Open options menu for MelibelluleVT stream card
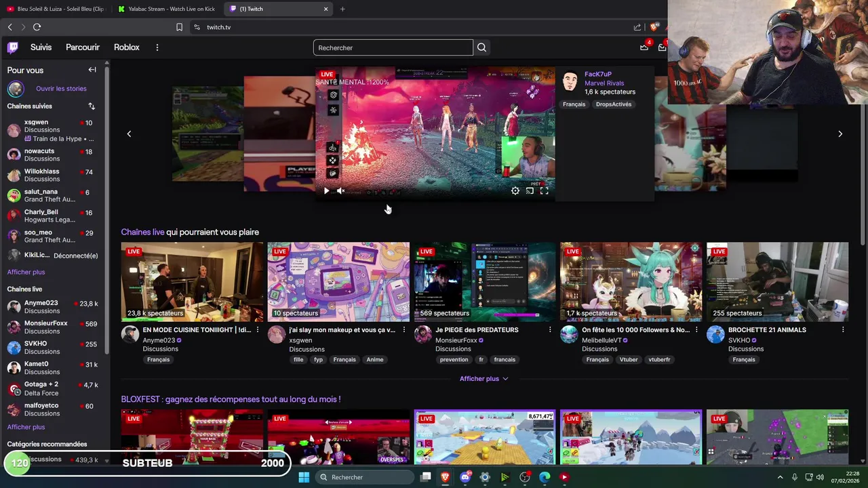868x488 pixels. [x=696, y=330]
